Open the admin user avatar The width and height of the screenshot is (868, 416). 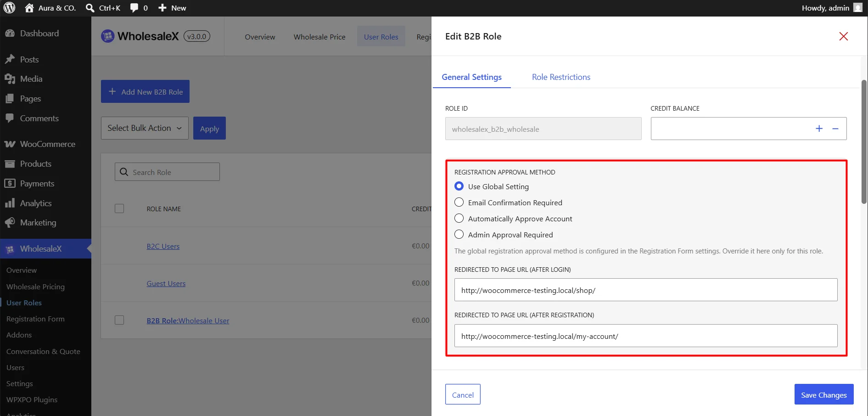click(857, 8)
